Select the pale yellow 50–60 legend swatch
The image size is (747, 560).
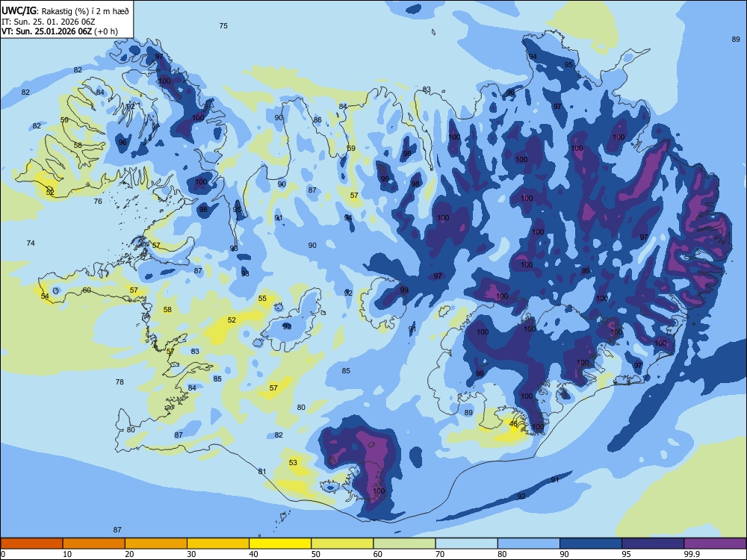(x=342, y=544)
